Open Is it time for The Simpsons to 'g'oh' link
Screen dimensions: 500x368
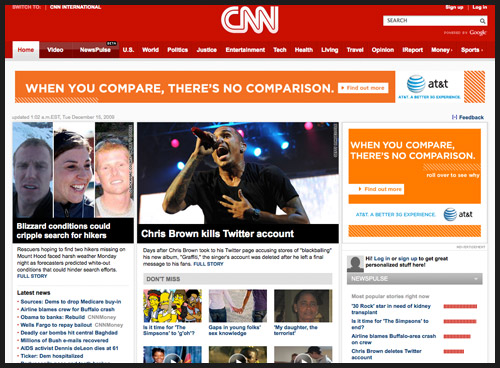pyautogui.click(x=169, y=330)
